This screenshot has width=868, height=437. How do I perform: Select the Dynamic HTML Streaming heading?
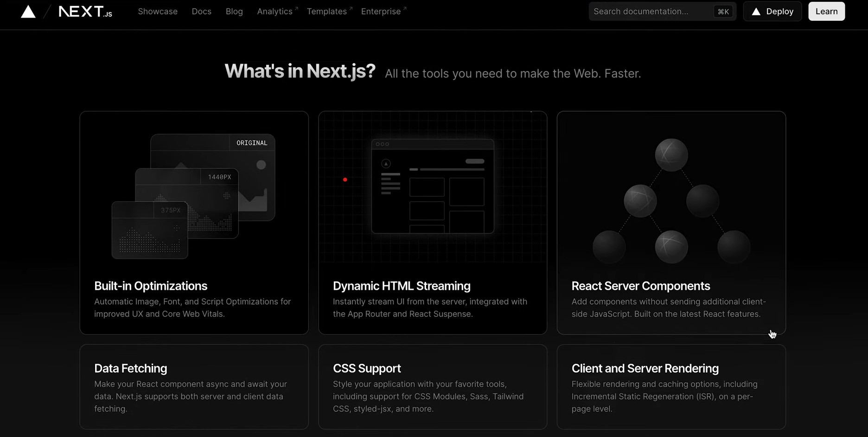click(x=402, y=286)
